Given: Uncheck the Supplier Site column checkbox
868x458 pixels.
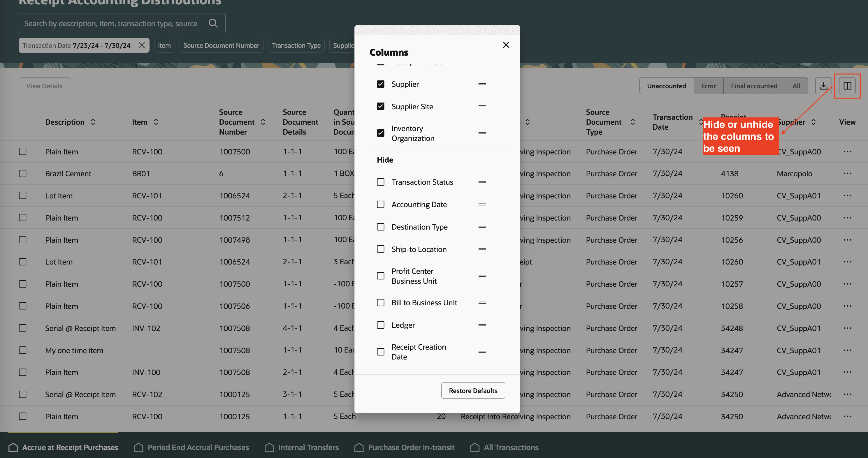Looking at the screenshot, I should 380,106.
